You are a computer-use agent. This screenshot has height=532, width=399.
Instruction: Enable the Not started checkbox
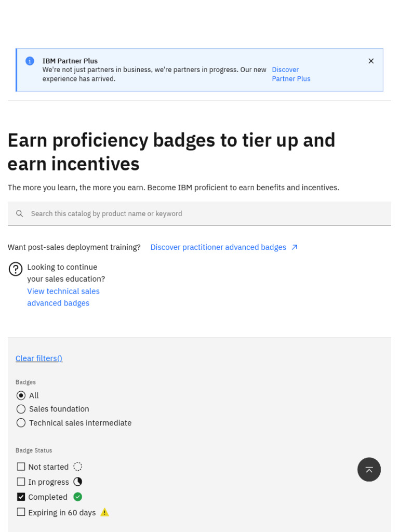coord(21,467)
